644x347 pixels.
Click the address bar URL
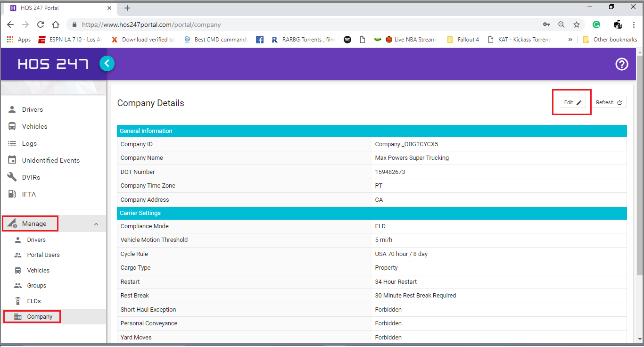(x=151, y=25)
